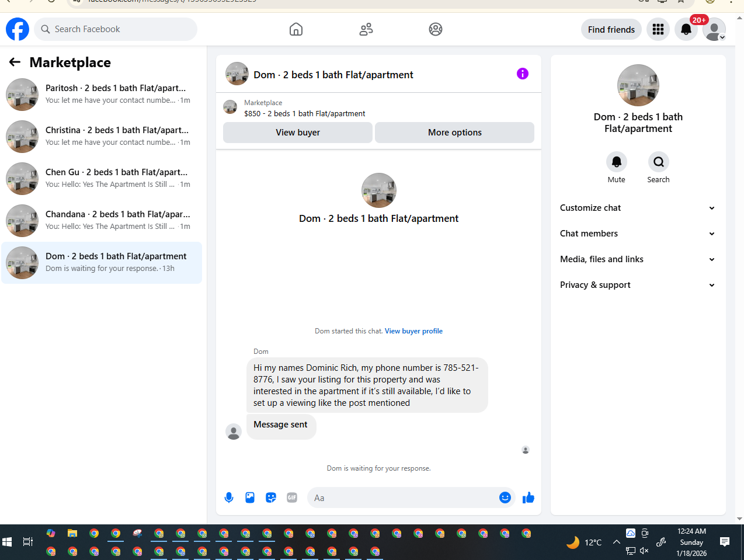
Task: Open the Chen Gu conversation
Action: tap(102, 178)
